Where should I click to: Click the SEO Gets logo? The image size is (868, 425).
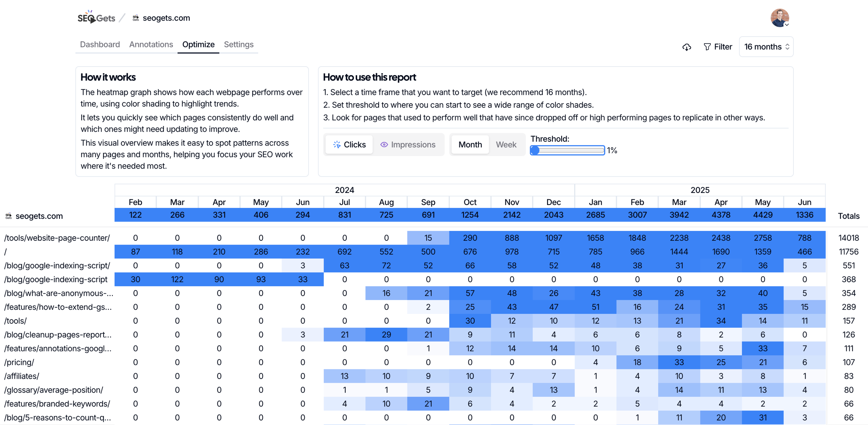point(96,18)
